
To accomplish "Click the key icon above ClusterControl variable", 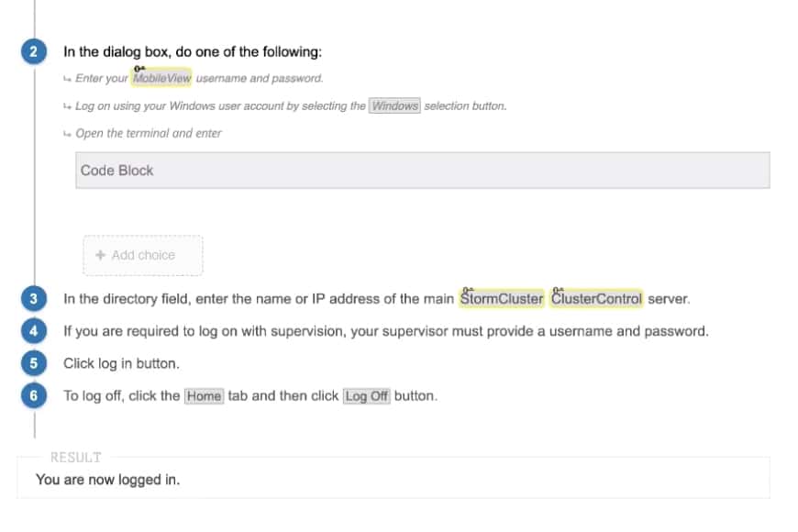I will pos(559,289).
